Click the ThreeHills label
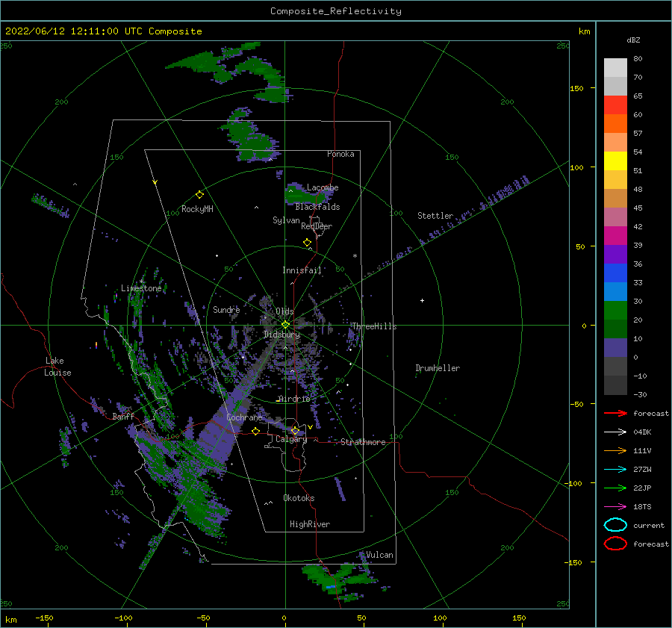 374,326
